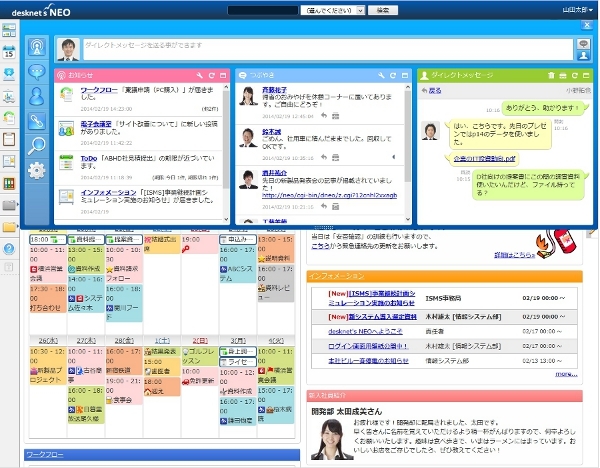This screenshot has width=600, height=468.
Task: Click person send-mode icon beside message box
Action: (x=583, y=55)
